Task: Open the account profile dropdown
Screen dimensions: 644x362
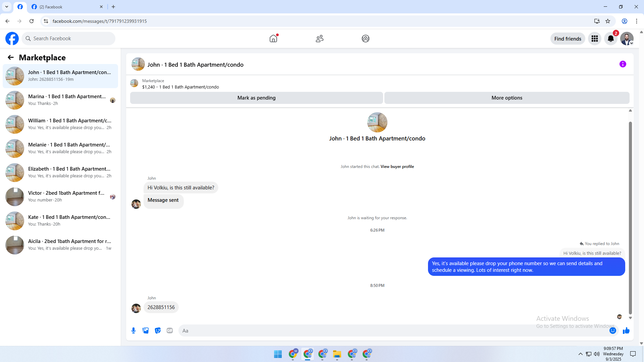Action: [x=627, y=39]
